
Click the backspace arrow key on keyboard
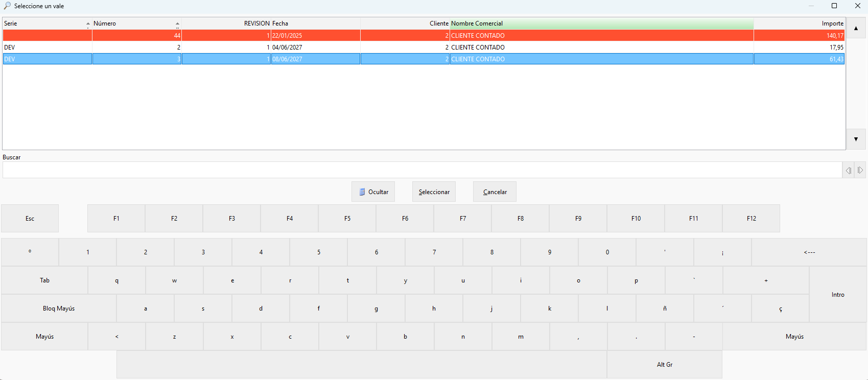(x=809, y=252)
